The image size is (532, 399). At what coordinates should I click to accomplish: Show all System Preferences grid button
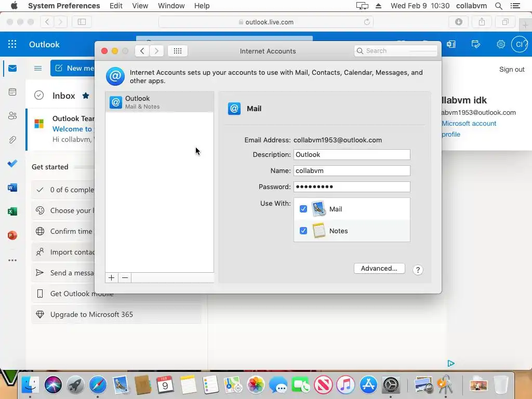(x=178, y=51)
